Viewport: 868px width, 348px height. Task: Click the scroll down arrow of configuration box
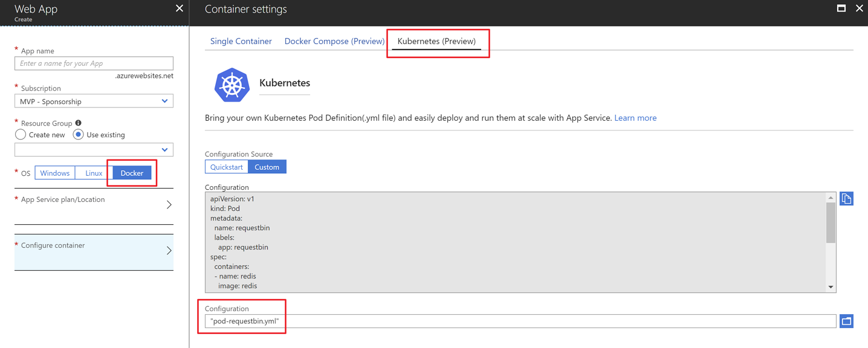831,287
